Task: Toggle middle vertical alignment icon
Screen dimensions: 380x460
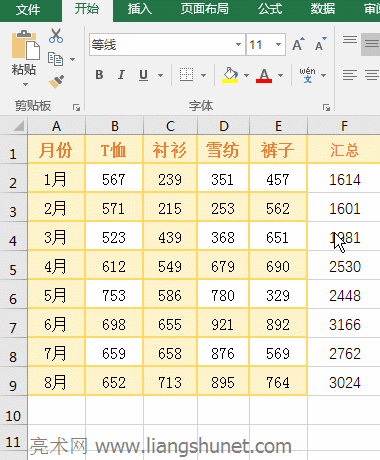Action: point(371,44)
